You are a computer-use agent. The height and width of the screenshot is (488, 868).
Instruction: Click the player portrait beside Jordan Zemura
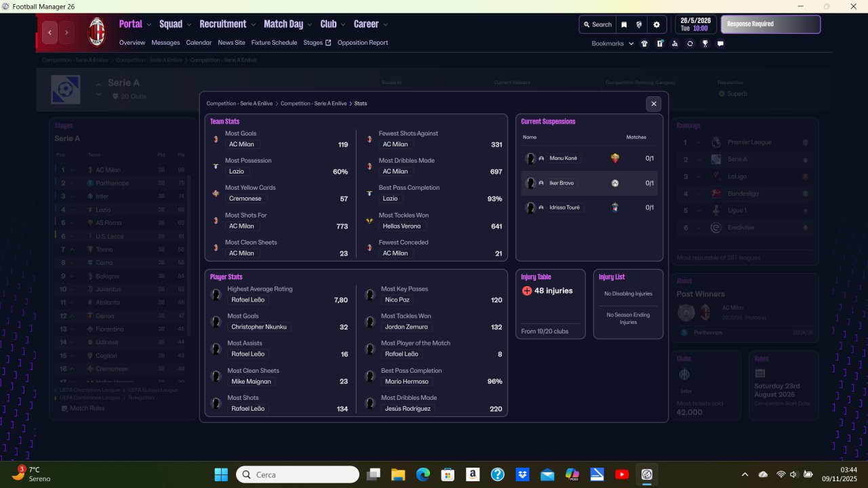click(x=370, y=322)
